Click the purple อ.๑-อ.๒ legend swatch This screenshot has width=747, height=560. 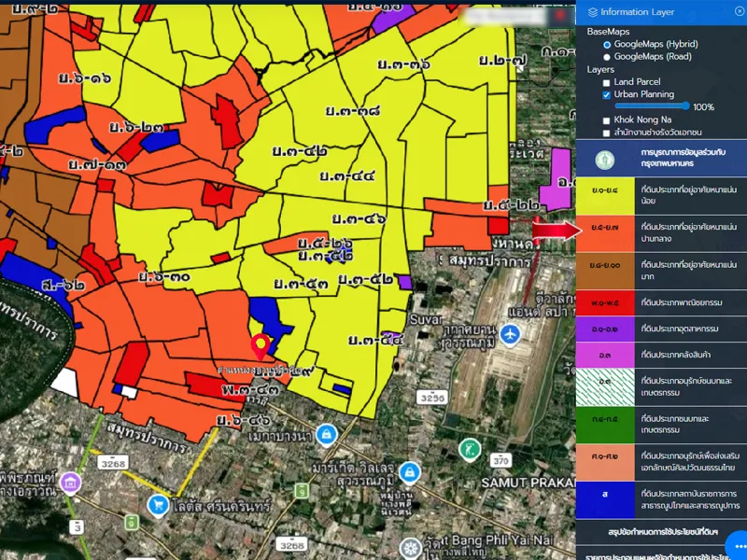point(604,328)
